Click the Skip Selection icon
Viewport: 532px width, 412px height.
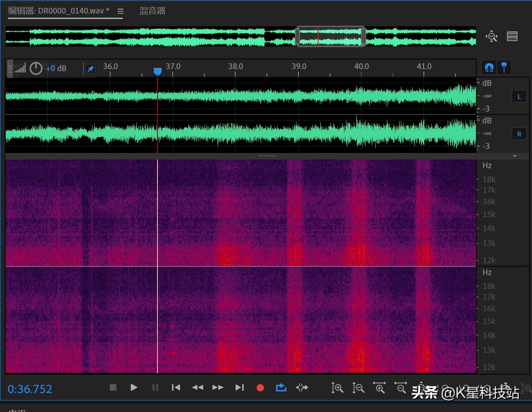pos(302,387)
